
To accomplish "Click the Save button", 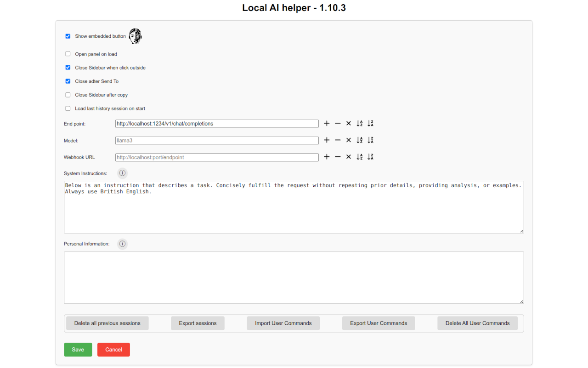I will point(78,349).
